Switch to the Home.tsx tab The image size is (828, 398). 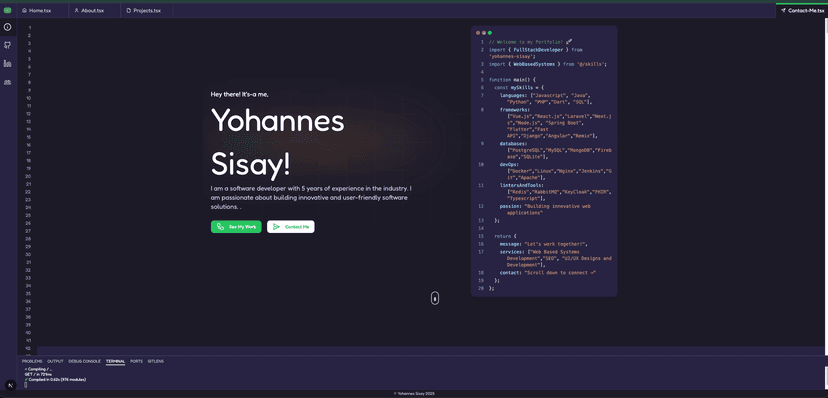(x=43, y=11)
